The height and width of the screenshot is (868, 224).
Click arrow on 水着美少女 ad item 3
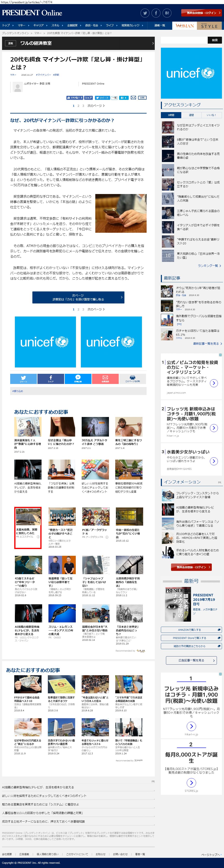pyautogui.click(x=214, y=461)
